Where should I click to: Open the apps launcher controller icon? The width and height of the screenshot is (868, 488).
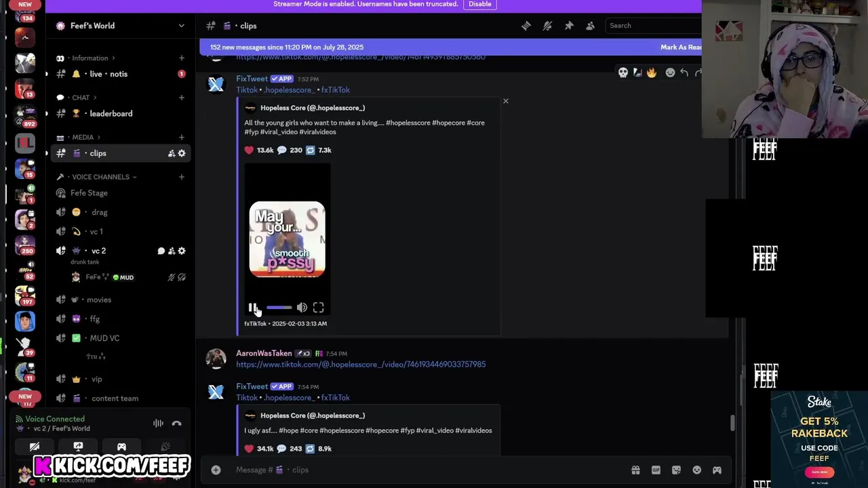tap(717, 470)
